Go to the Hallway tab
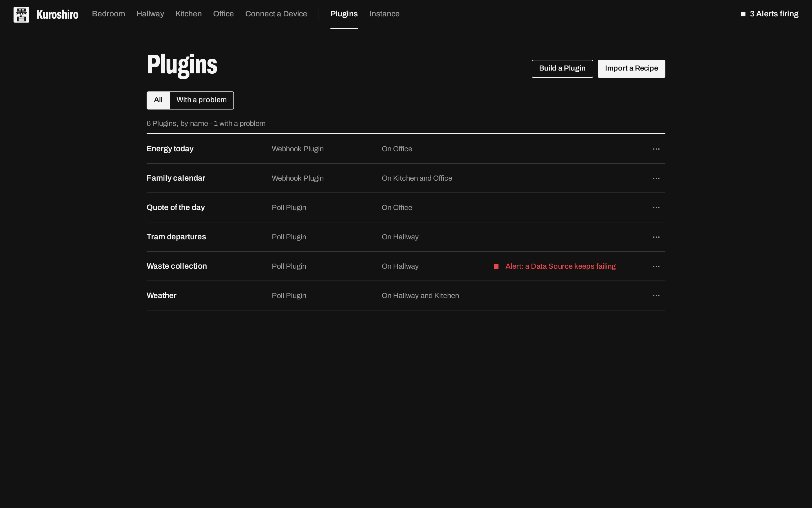The width and height of the screenshot is (812, 508). tap(150, 14)
